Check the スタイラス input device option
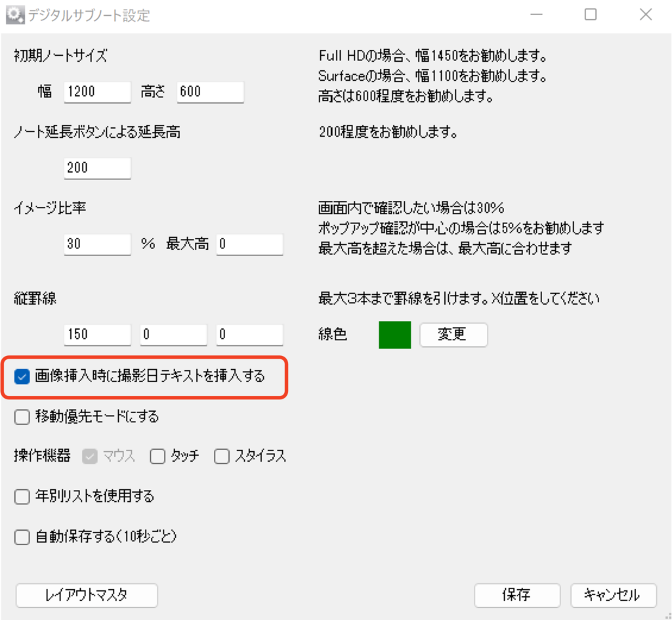The width and height of the screenshot is (672, 620). point(222,456)
